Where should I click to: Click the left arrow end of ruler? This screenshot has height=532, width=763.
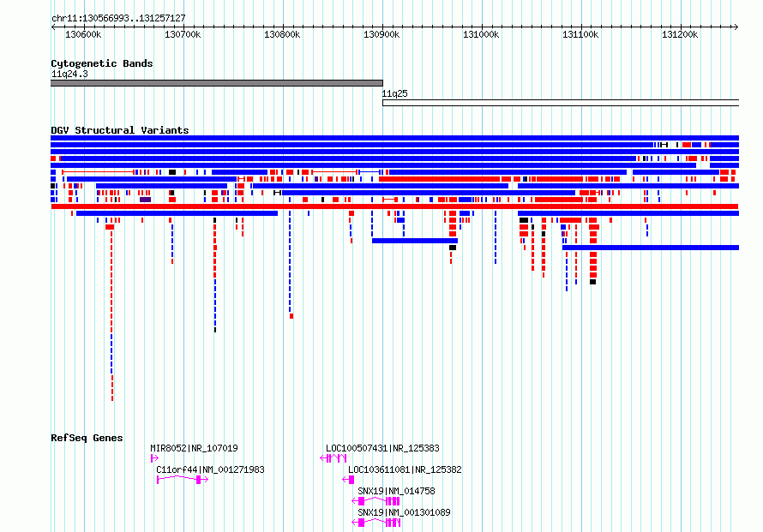point(53,27)
